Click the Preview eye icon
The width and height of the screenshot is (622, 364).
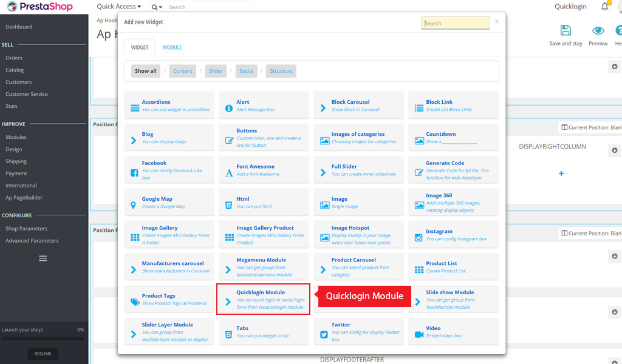[598, 31]
